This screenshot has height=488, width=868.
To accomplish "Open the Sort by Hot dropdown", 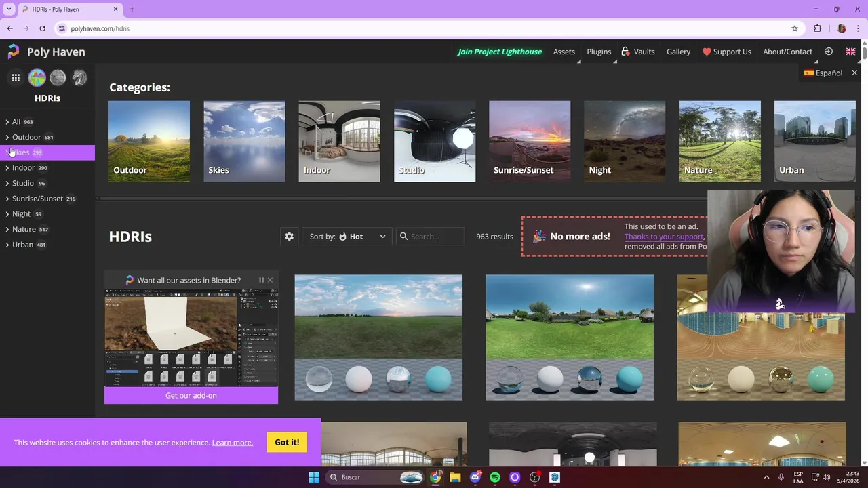I will click(x=347, y=237).
